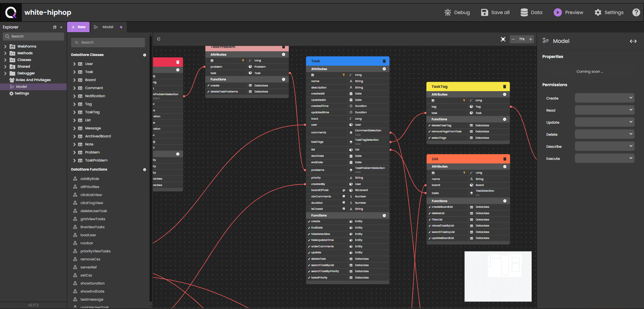Expand the Board datastore class

(x=74, y=80)
